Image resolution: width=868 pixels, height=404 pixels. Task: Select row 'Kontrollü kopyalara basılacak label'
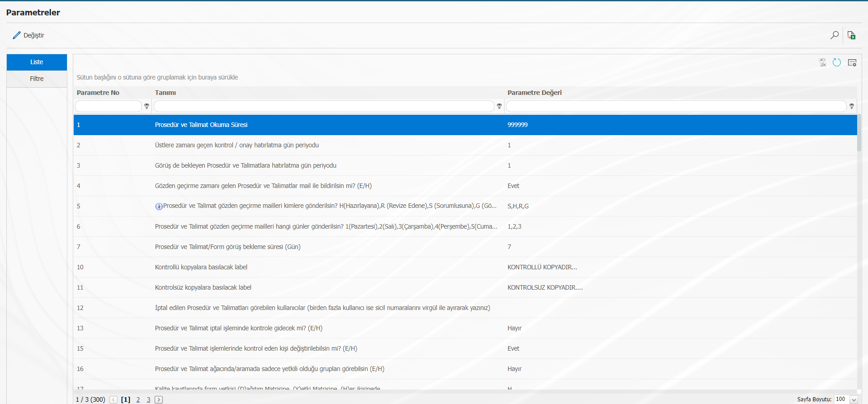465,267
